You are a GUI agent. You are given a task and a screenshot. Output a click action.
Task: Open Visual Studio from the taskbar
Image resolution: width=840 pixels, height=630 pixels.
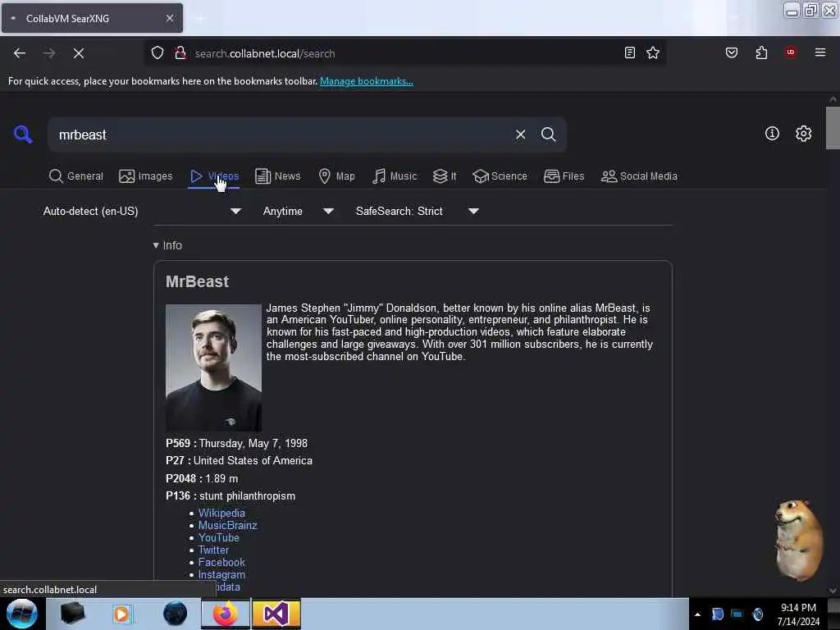[x=276, y=614]
